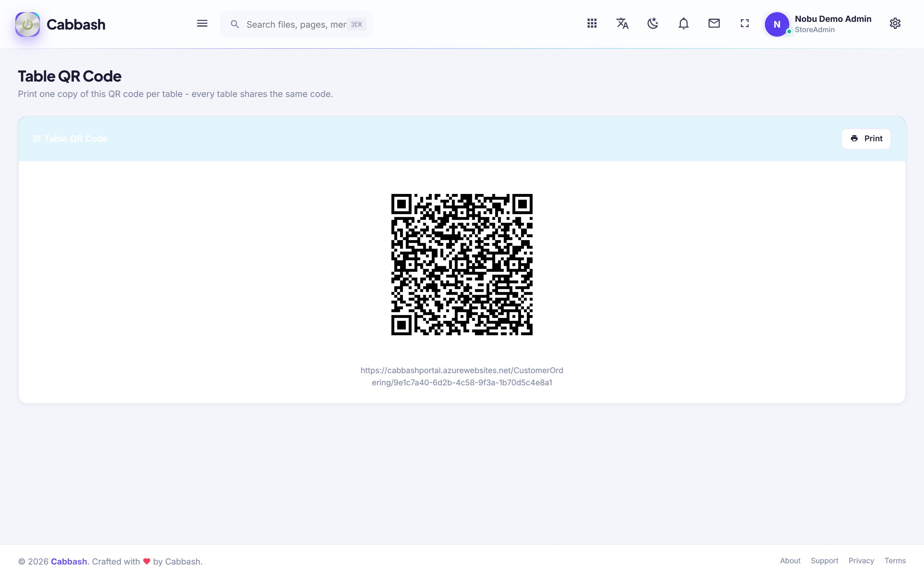Screen dimensions: 924x578
Task: Open the apps grid launcher
Action: point(592,24)
